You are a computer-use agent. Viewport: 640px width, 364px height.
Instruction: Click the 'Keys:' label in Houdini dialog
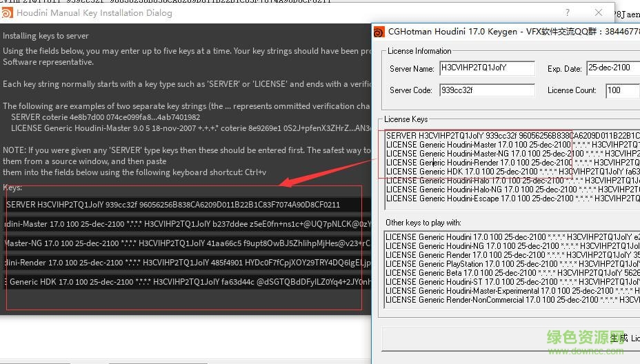(12, 188)
